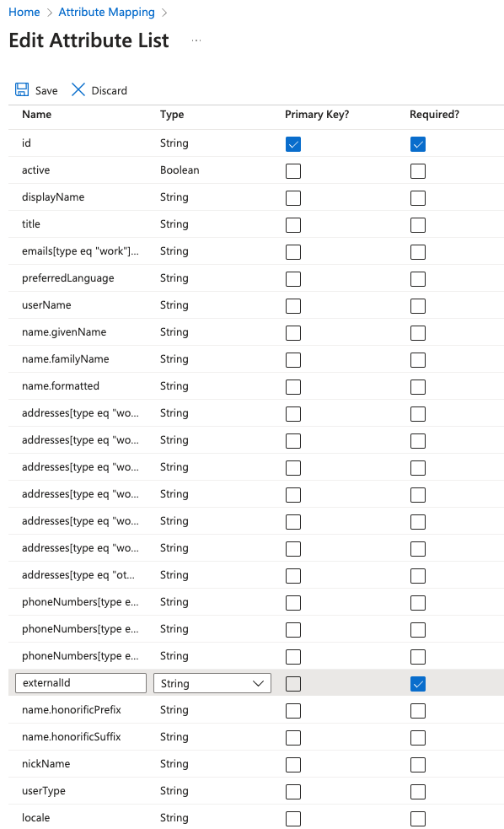The image size is (504, 829).
Task: Uncheck Required for externalId
Action: coord(417,683)
